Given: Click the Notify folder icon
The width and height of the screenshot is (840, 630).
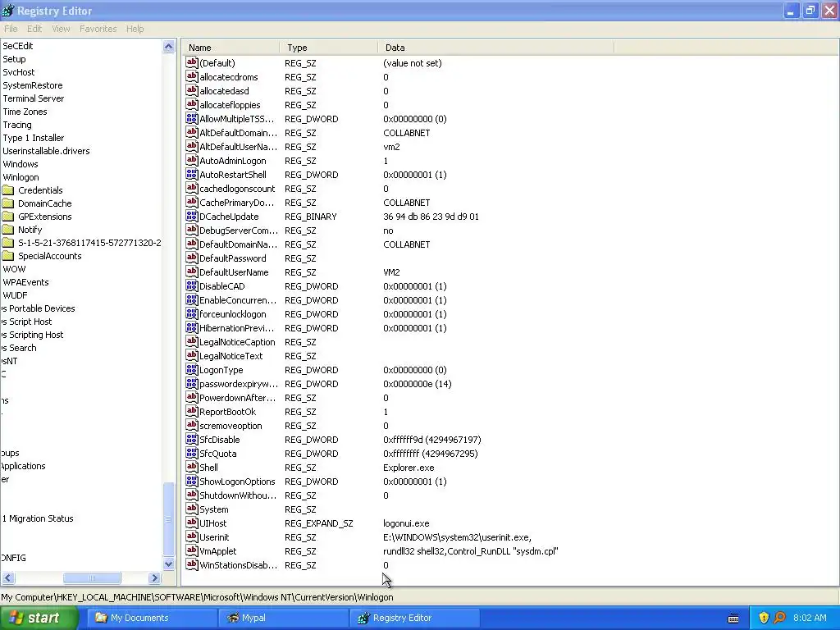Looking at the screenshot, I should click(8, 230).
